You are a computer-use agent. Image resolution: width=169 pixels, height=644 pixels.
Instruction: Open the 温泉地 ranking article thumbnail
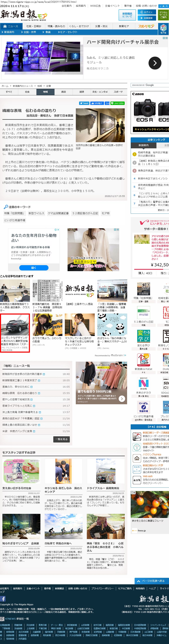[47, 291]
